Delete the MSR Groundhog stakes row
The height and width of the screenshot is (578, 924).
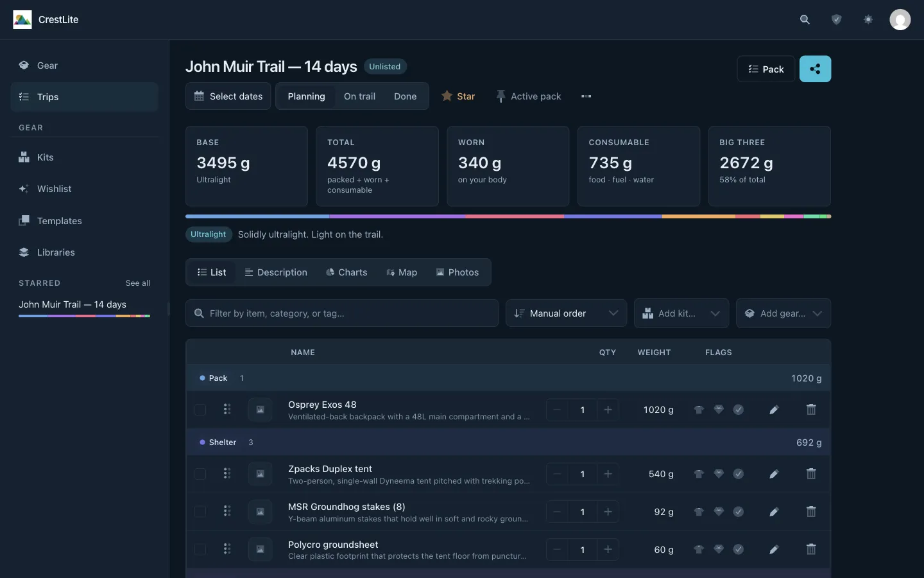pos(811,512)
